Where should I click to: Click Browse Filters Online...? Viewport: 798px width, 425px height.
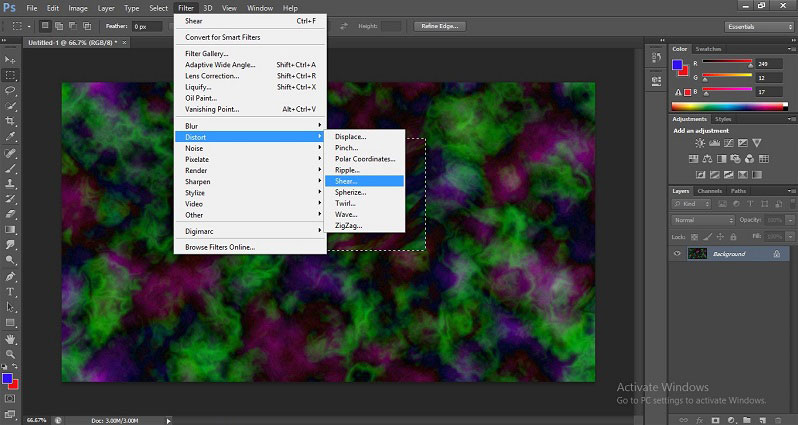tap(220, 246)
